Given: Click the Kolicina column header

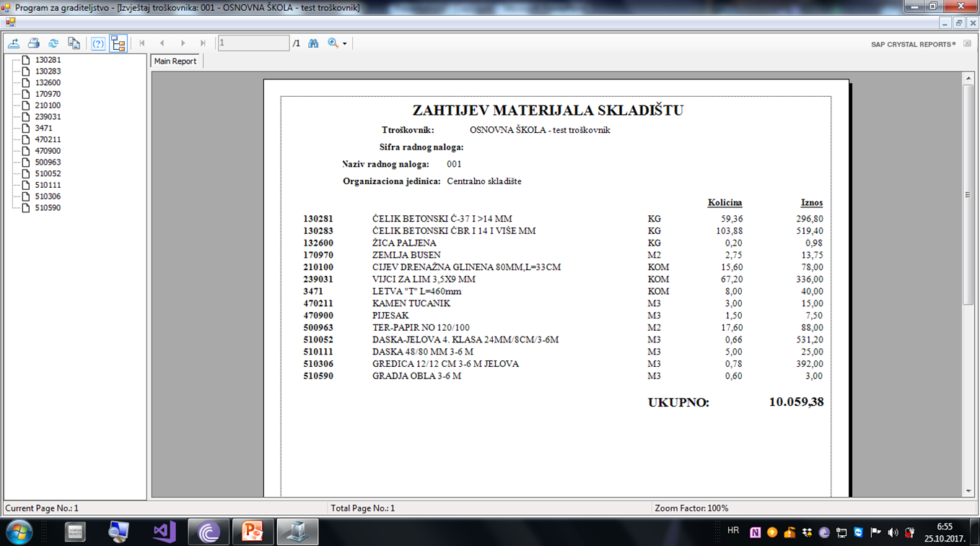Looking at the screenshot, I should [x=725, y=203].
